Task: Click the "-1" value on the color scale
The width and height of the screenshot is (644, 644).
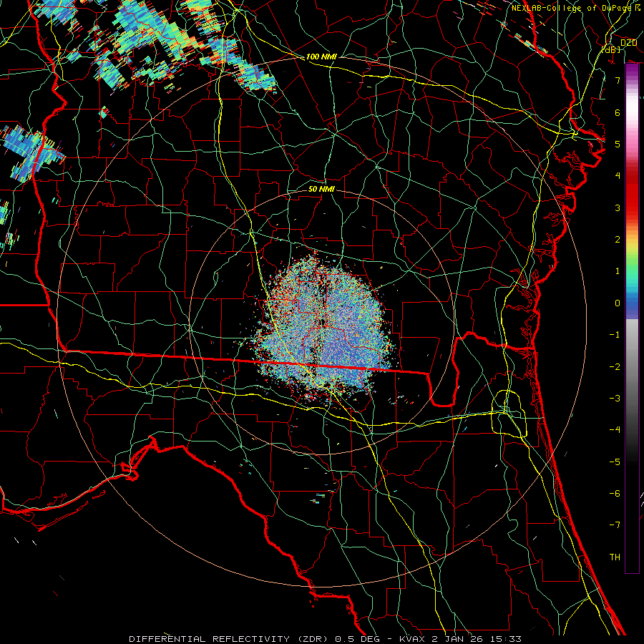Action: click(x=615, y=335)
